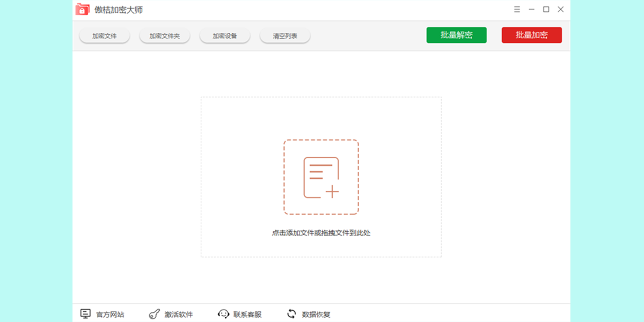Open the hamburger menu icon

pos(517,9)
